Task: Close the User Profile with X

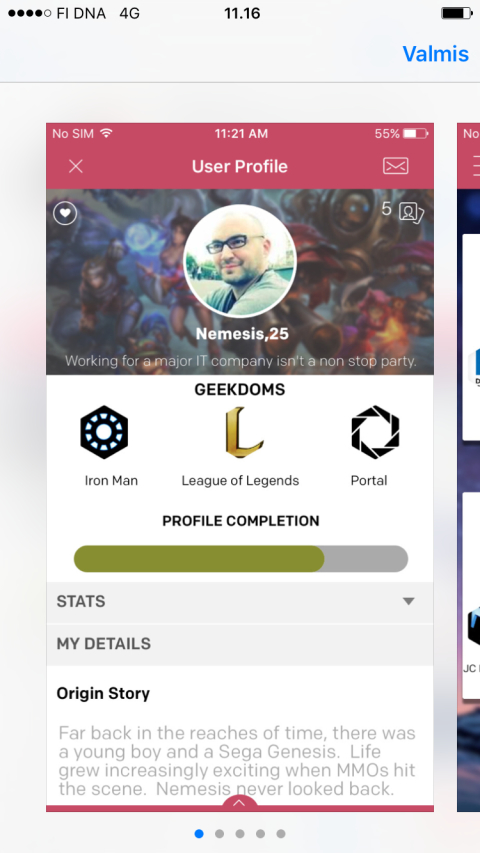Action: (x=76, y=166)
